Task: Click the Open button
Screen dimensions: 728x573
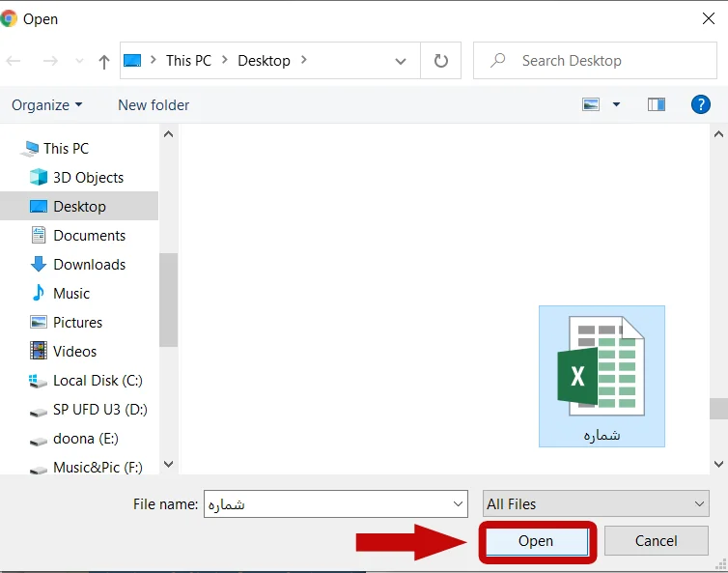Action: coord(536,541)
